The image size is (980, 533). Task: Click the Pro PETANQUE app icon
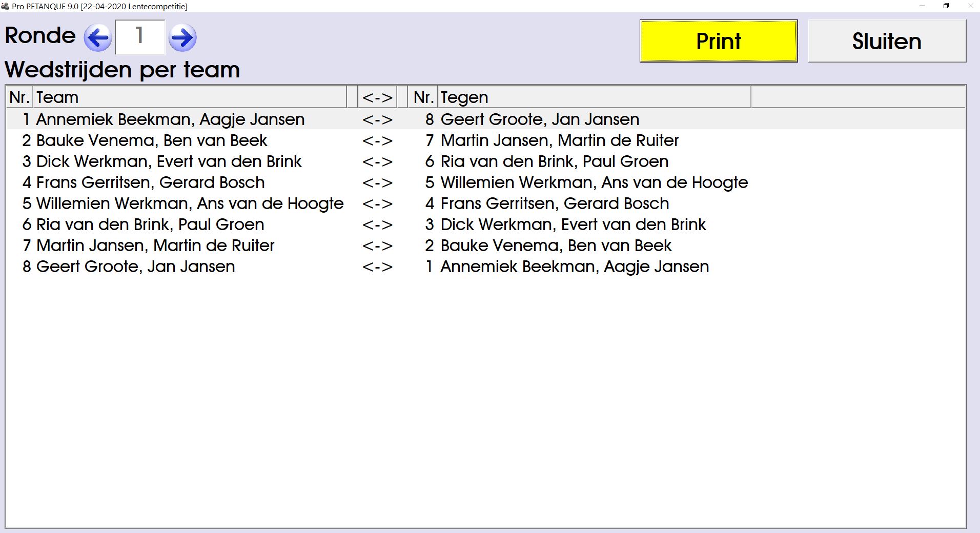(5, 6)
